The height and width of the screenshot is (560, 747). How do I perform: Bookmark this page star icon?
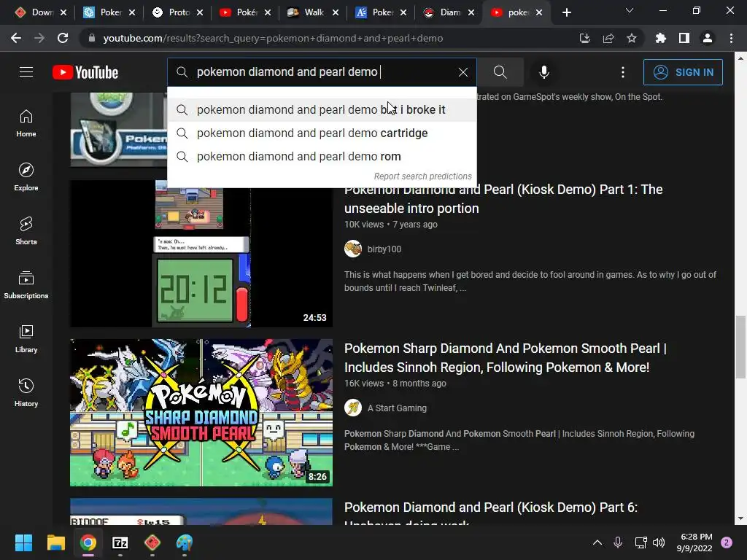point(631,38)
